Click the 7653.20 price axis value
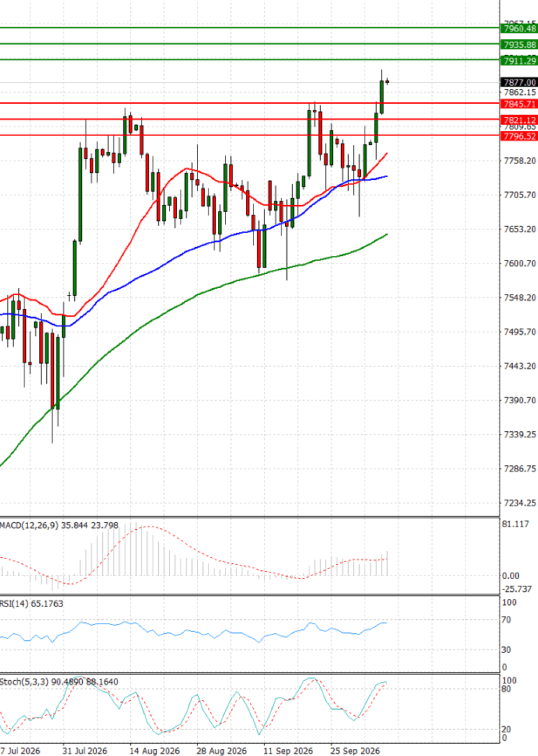This screenshot has width=538, height=756. pyautogui.click(x=520, y=229)
